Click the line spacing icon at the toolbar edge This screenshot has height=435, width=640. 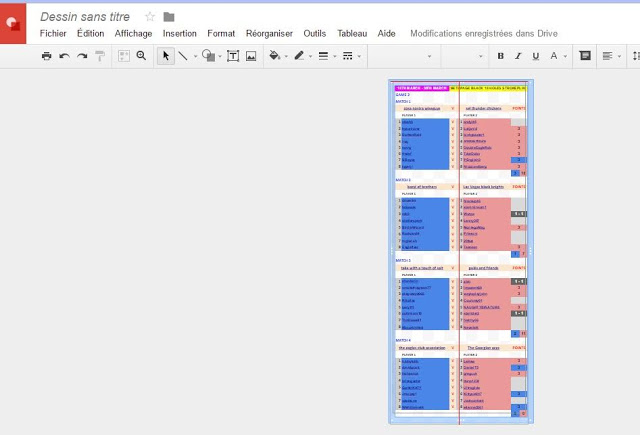click(636, 56)
